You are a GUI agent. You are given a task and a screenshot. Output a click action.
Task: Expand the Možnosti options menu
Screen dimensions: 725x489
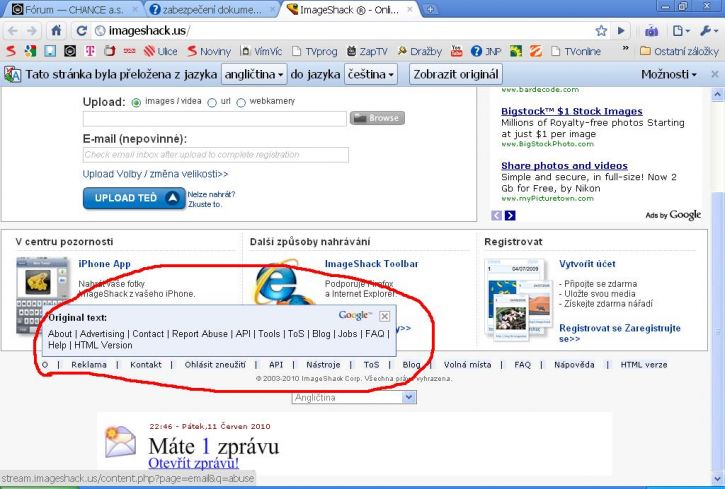click(669, 74)
